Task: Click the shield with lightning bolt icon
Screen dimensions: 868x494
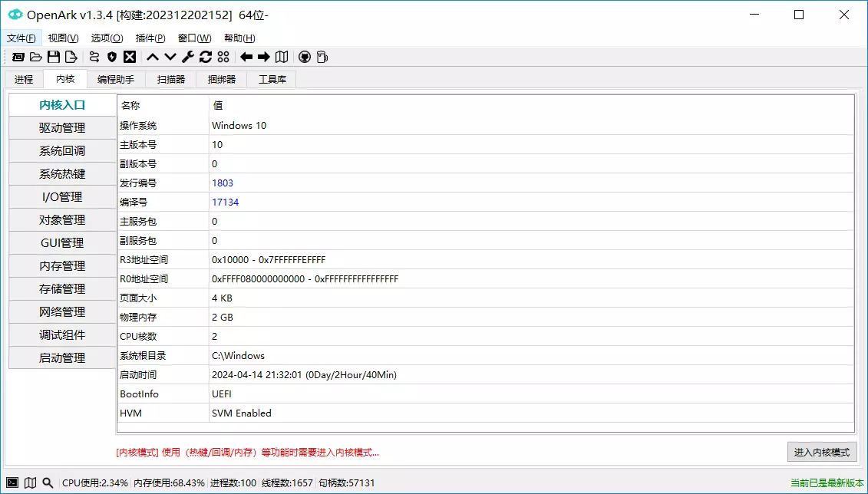Action: coord(112,57)
